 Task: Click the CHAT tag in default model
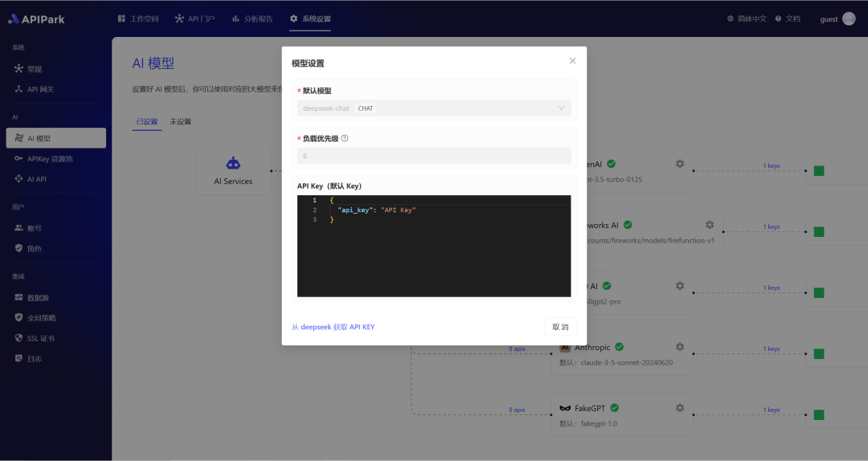366,108
